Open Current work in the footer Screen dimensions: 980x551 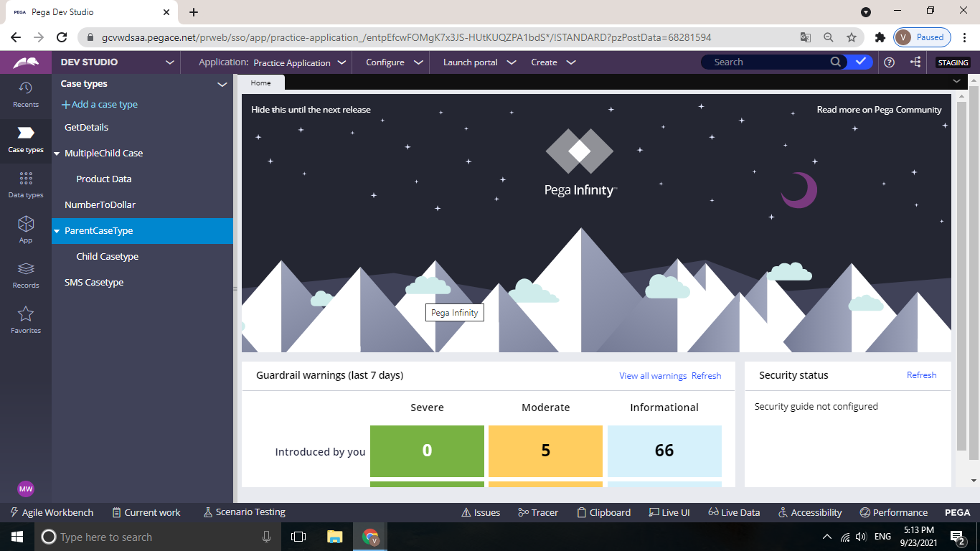click(146, 512)
